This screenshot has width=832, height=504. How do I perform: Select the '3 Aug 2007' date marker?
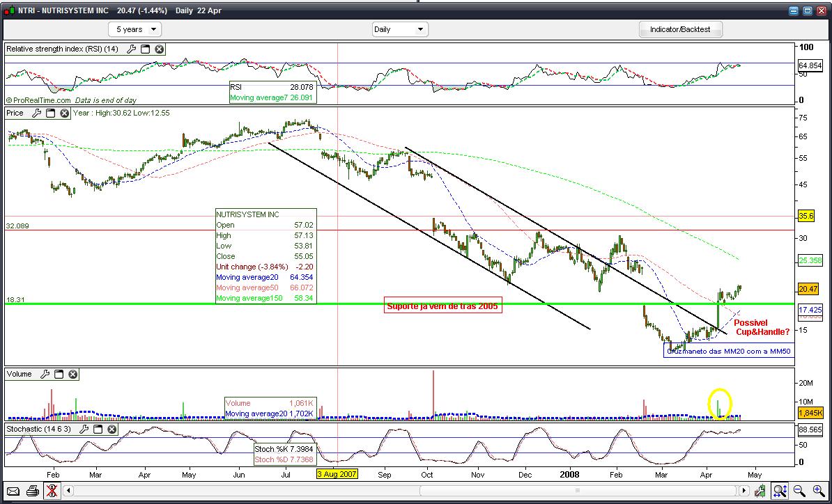[x=337, y=474]
